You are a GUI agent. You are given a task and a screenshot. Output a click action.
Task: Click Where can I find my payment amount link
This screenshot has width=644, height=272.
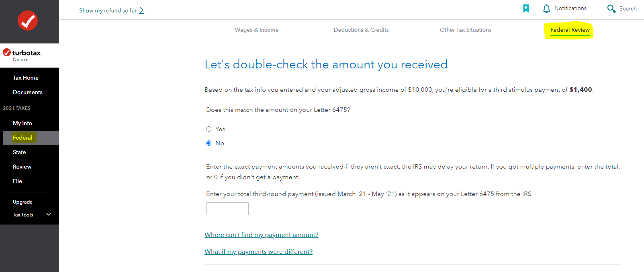pos(261,235)
